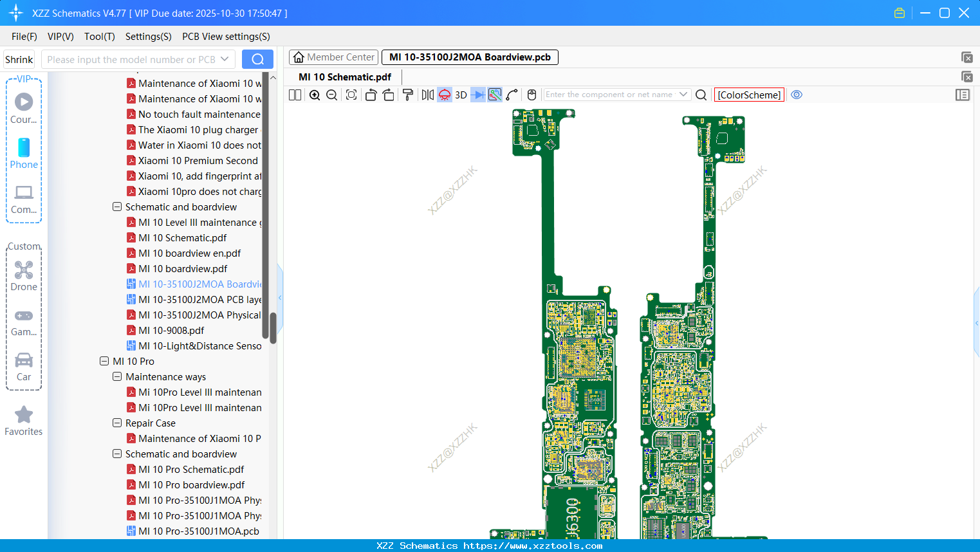
Task: Toggle the blue eye visibility icon
Action: [797, 95]
